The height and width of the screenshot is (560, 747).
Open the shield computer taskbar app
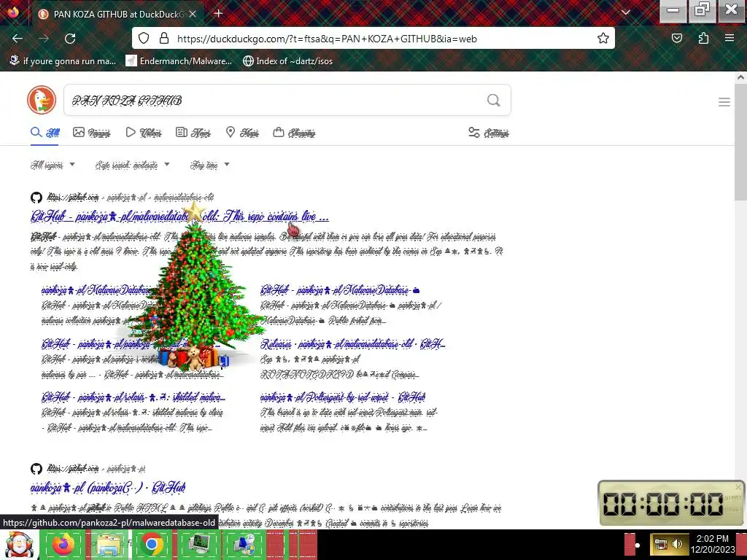(244, 545)
